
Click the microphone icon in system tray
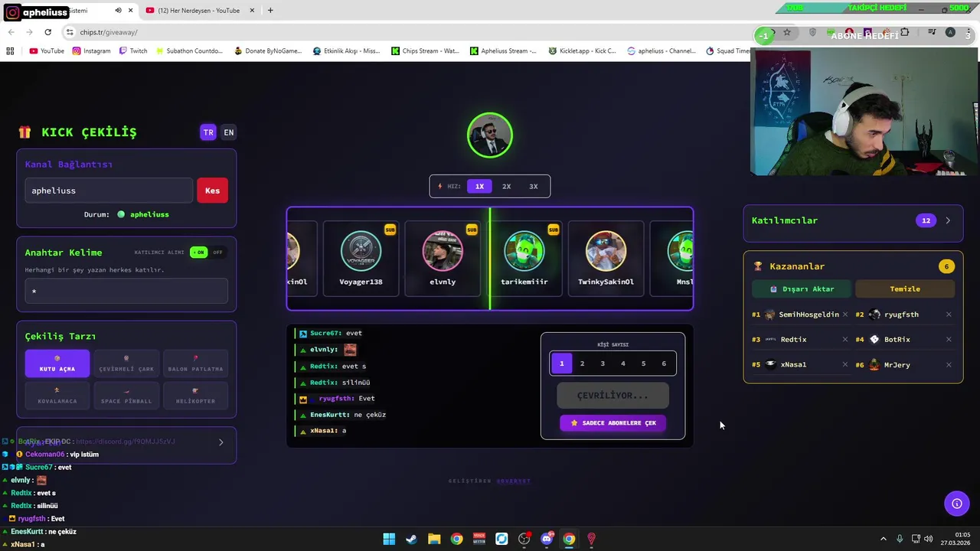pos(900,539)
